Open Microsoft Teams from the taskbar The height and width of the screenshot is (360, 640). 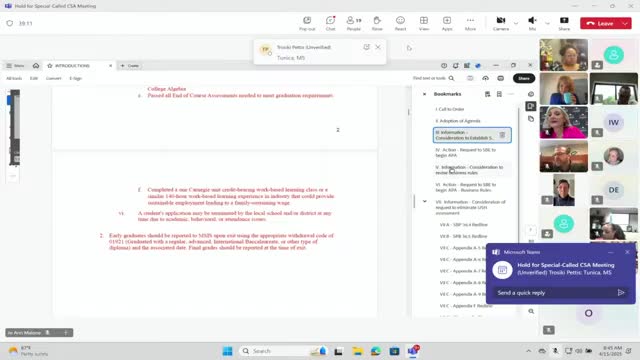tap(413, 351)
